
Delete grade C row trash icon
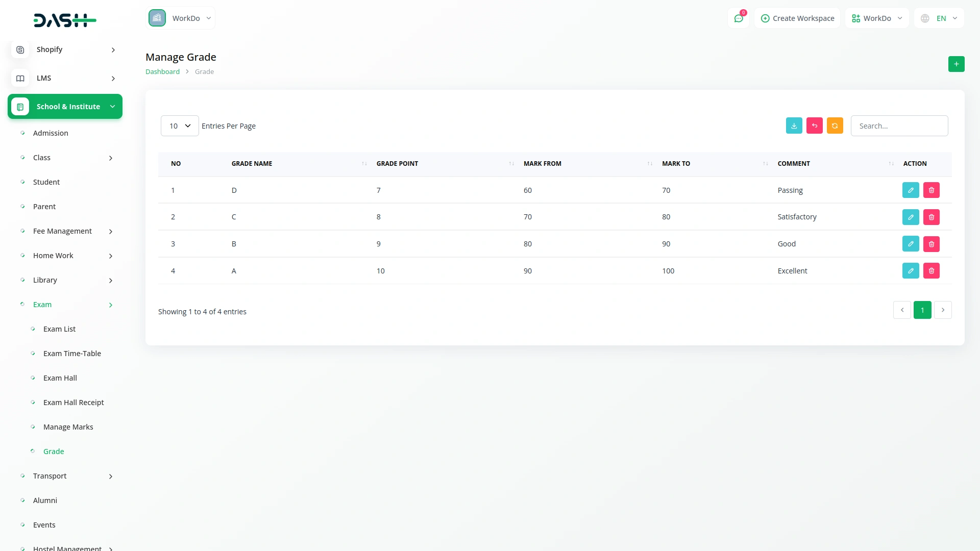pos(931,217)
